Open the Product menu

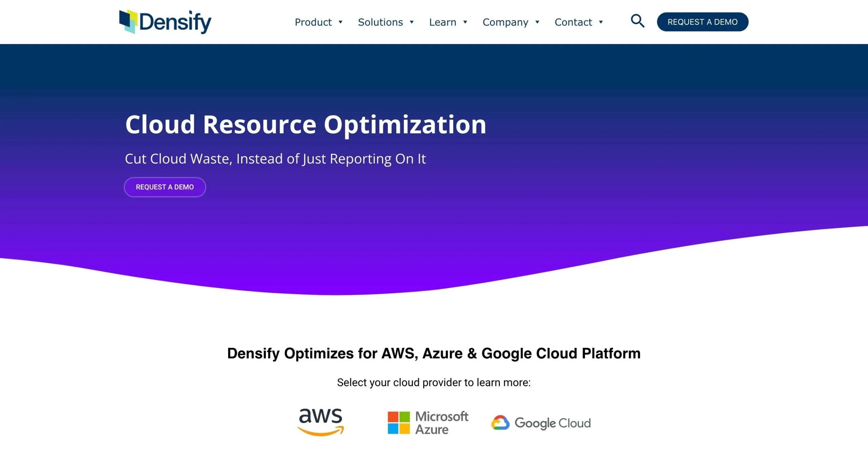pyautogui.click(x=313, y=22)
